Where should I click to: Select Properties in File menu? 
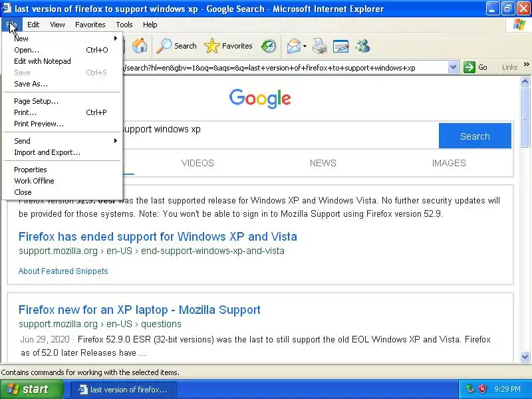click(x=63, y=170)
